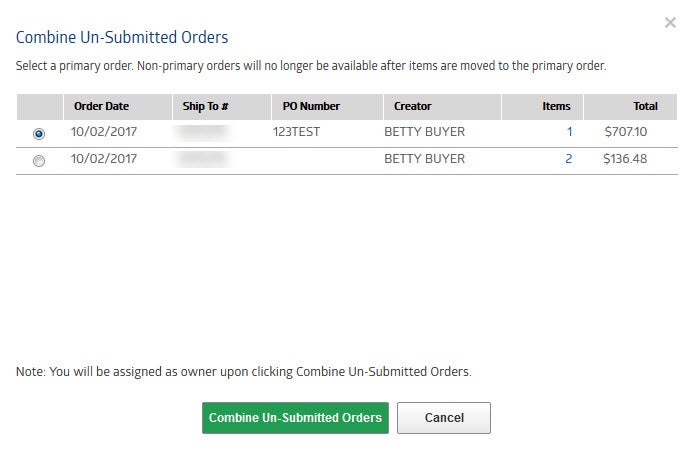
Task: Select the $136.48 order radio button
Action: tap(39, 160)
